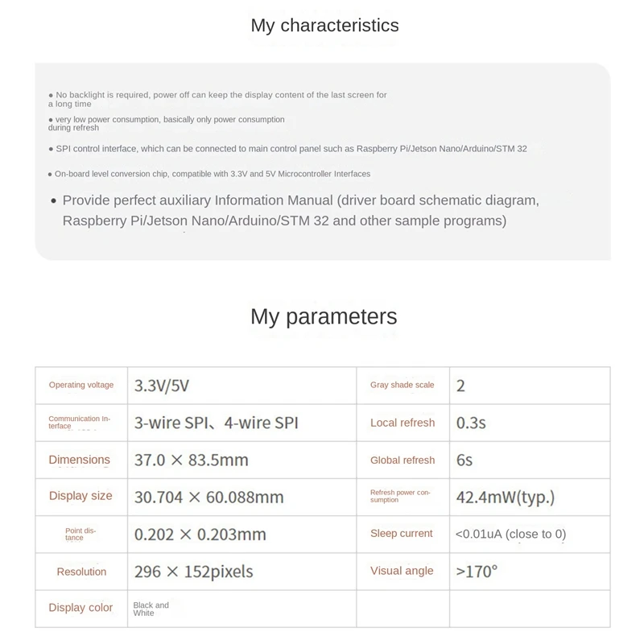Click the "My characteristics" heading
This screenshot has height=644, width=644.
324,25
